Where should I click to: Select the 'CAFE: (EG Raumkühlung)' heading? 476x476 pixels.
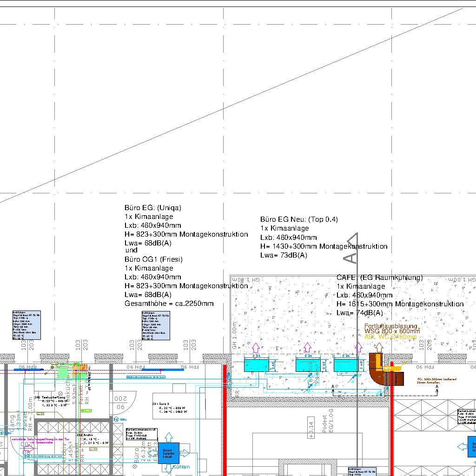(379, 278)
